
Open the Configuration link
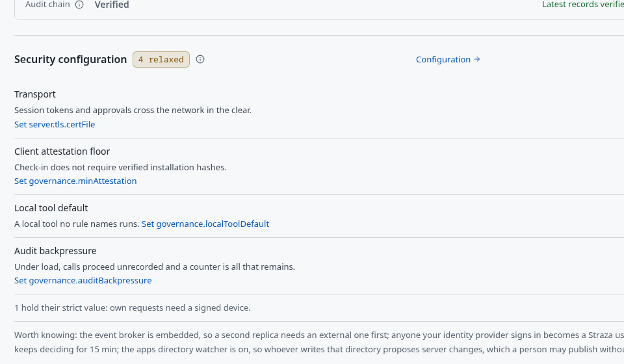point(448,59)
